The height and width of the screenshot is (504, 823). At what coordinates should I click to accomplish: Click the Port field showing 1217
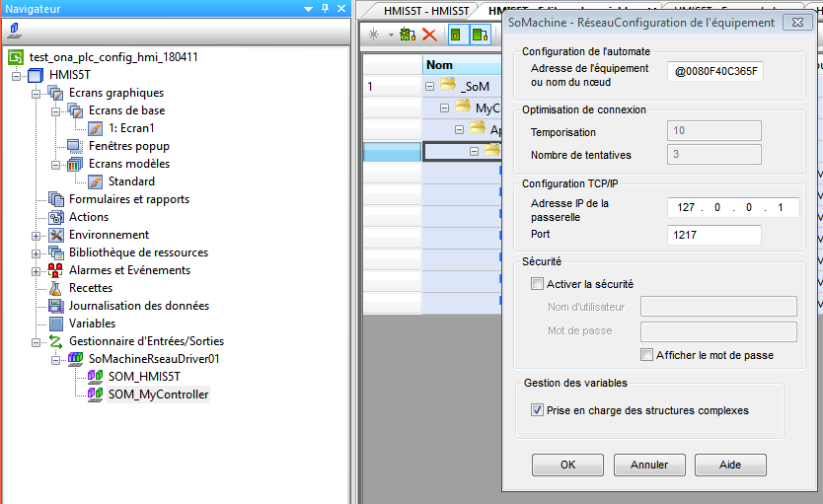[x=713, y=235]
